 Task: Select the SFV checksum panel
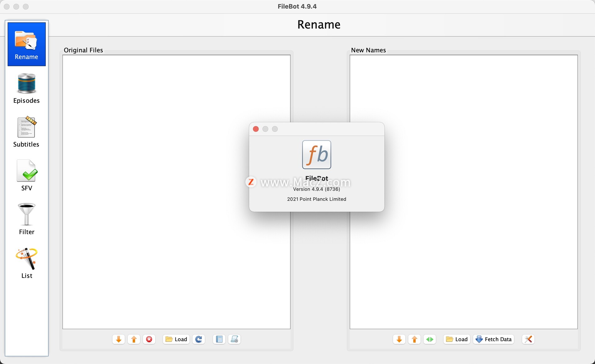[27, 175]
